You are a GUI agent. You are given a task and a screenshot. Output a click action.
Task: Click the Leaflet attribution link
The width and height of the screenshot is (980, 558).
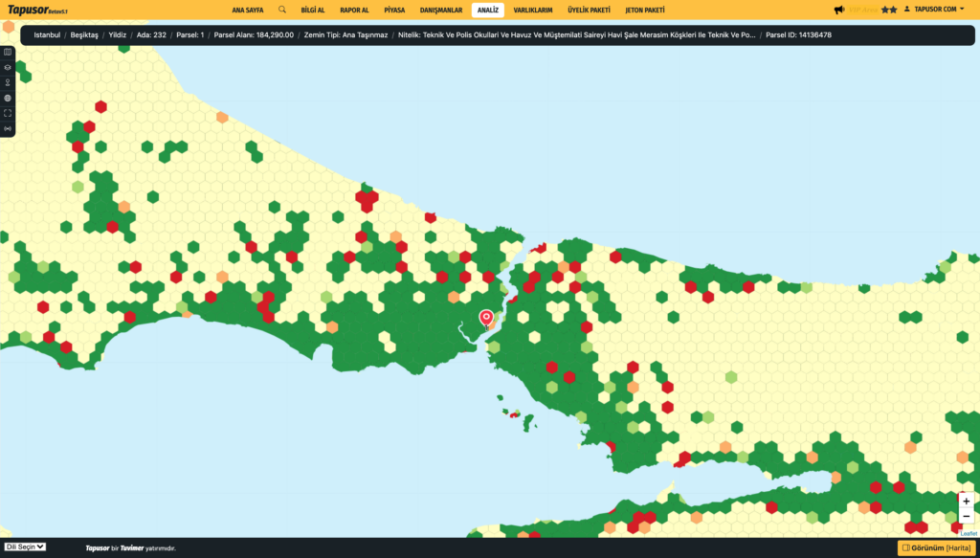[x=969, y=533]
